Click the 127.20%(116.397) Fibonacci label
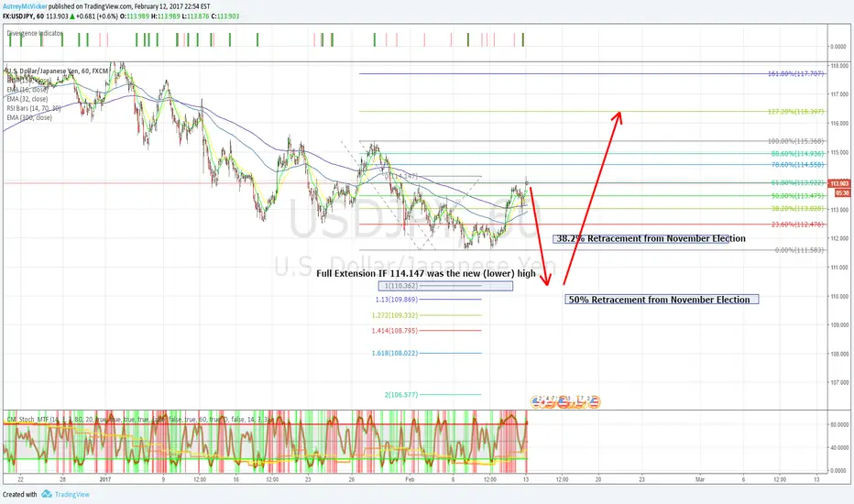 tap(795, 112)
